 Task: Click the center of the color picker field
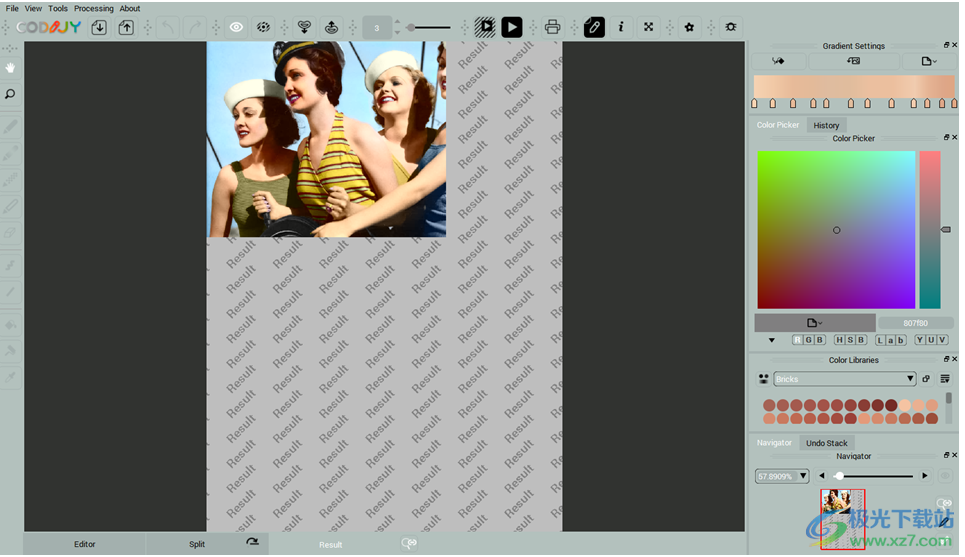coord(836,230)
